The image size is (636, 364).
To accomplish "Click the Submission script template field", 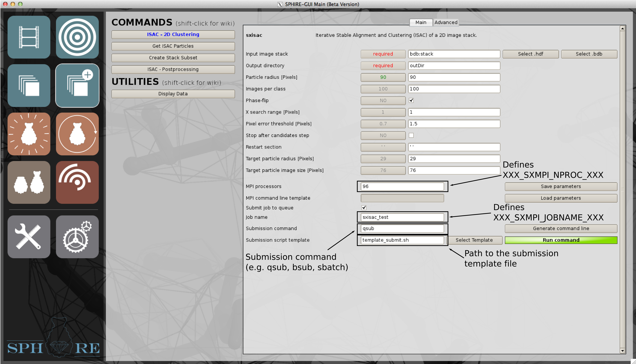I will click(402, 240).
